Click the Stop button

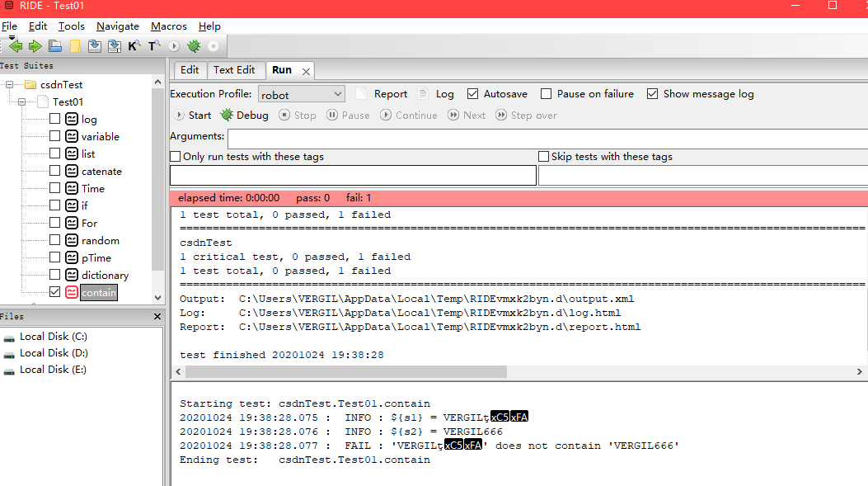(x=298, y=116)
